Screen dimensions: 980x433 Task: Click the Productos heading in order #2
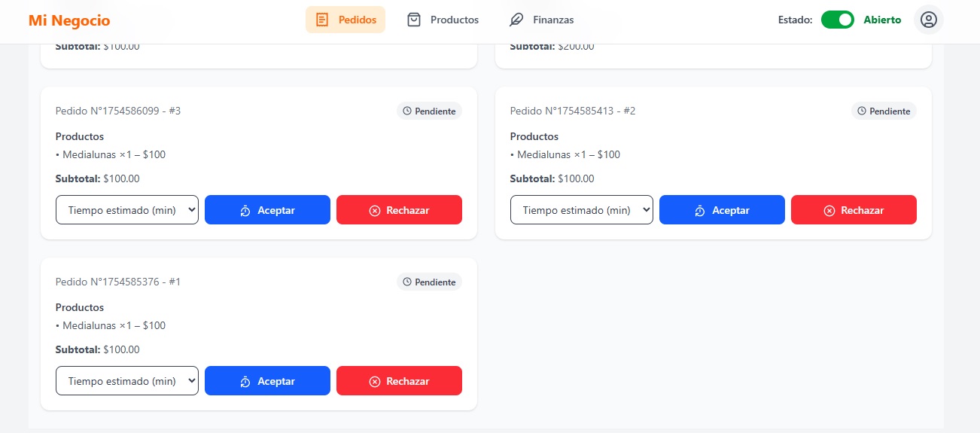[x=534, y=136]
